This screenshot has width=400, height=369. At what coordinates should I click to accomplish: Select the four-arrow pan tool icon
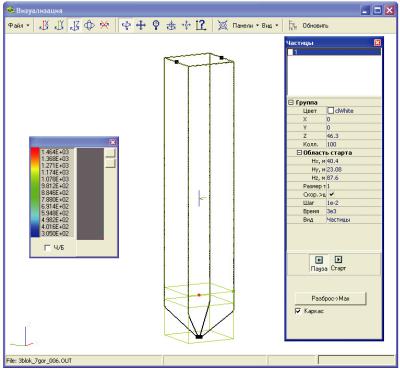[141, 25]
